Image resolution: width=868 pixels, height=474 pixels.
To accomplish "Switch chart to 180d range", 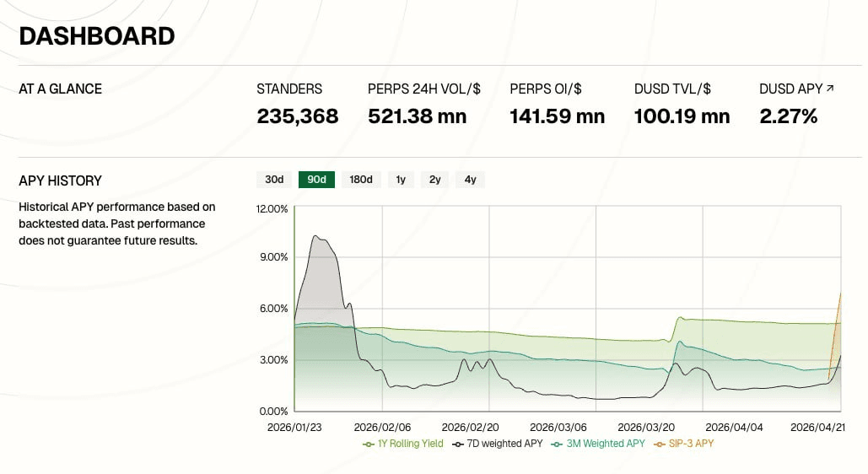I will point(361,180).
